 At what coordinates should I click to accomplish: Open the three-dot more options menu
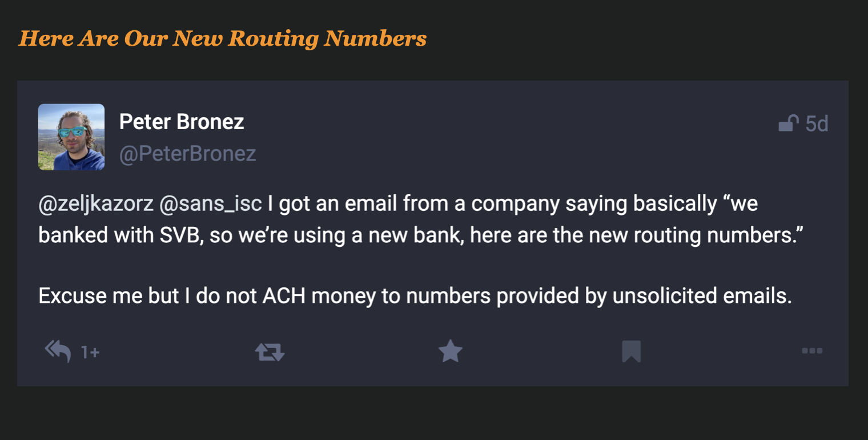tap(812, 351)
